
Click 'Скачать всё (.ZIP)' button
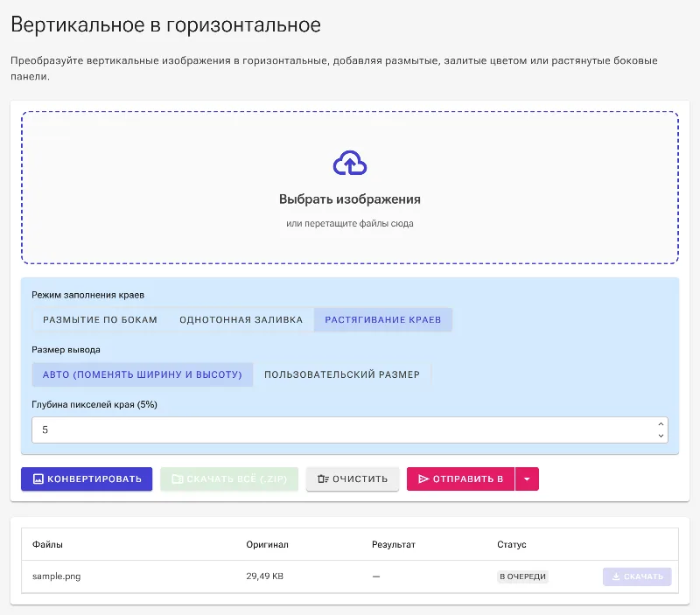229,479
